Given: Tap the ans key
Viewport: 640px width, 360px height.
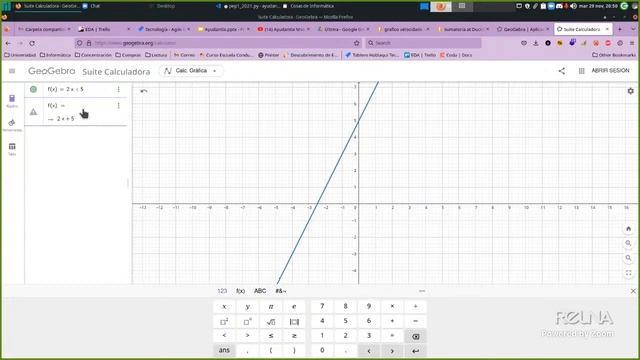Looking at the screenshot, I should point(224,350).
